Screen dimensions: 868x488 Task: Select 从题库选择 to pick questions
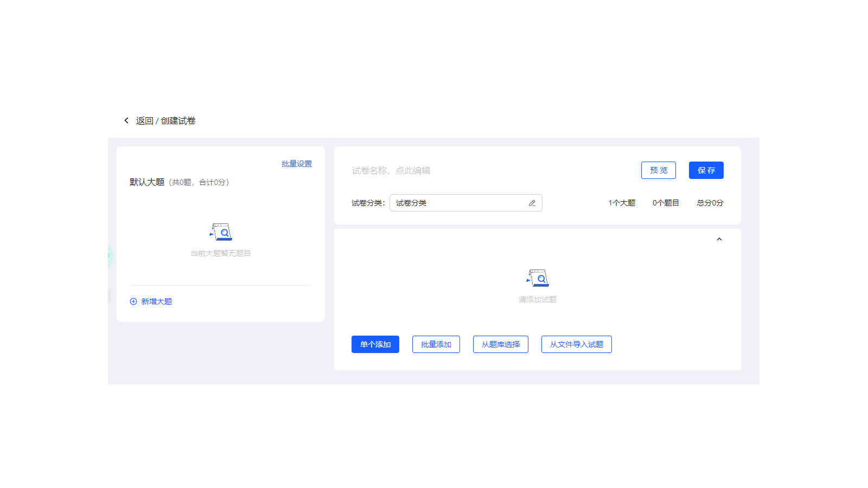coord(500,344)
